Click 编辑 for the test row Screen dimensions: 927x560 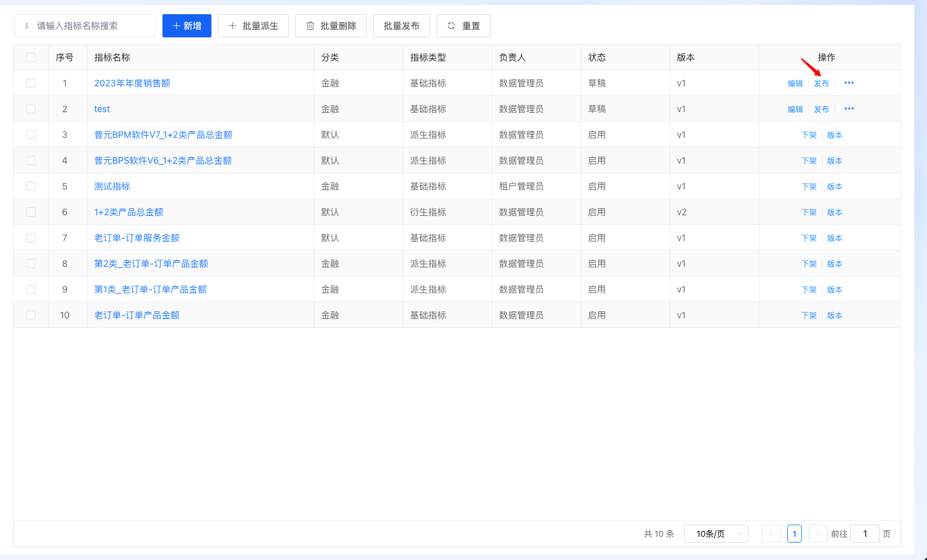coord(795,110)
